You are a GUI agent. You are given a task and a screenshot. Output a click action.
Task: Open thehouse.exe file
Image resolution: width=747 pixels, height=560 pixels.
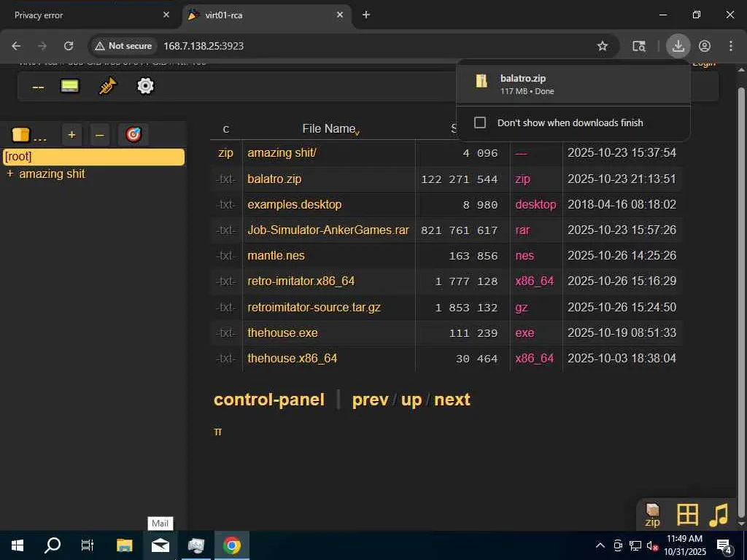click(x=282, y=332)
